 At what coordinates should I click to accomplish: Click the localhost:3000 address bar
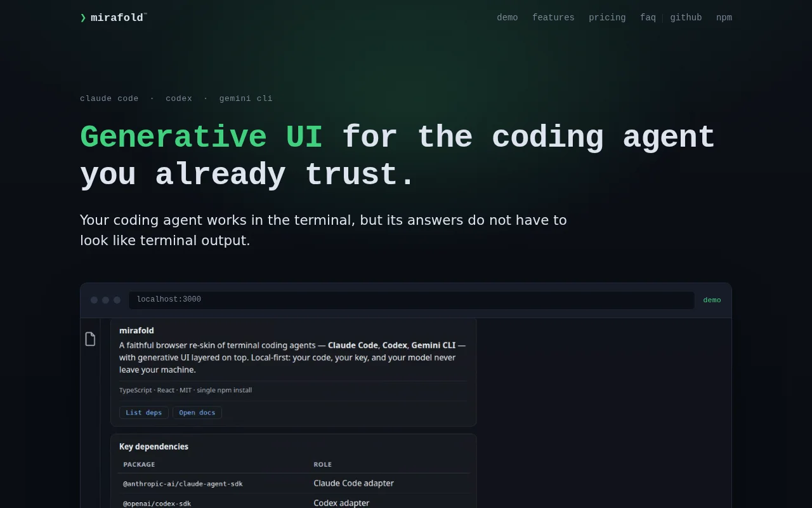pyautogui.click(x=412, y=300)
